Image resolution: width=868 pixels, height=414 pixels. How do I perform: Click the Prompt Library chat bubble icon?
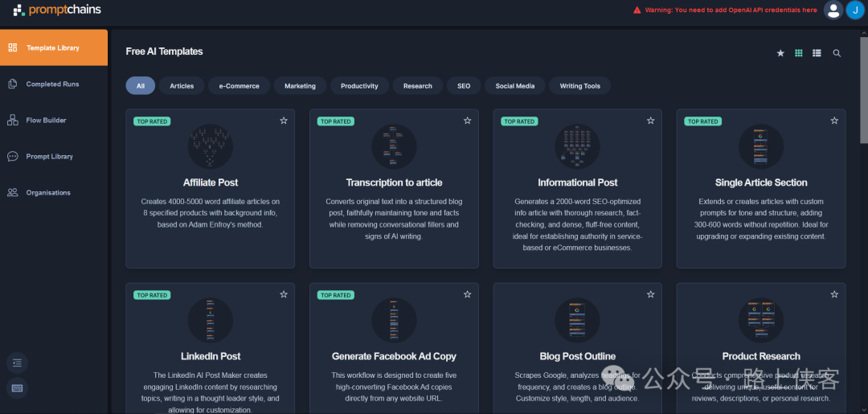click(13, 157)
